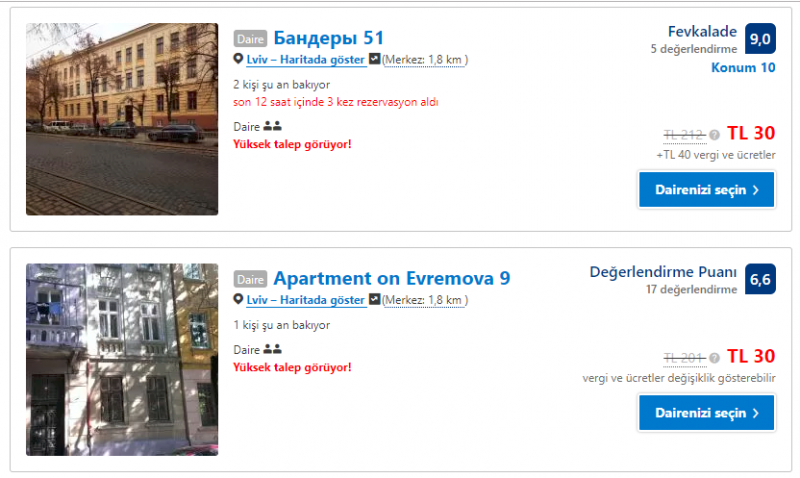Viewport: 800px width, 478px height.
Task: Open new-window map icon for Бандеры 51
Action: coord(374,59)
